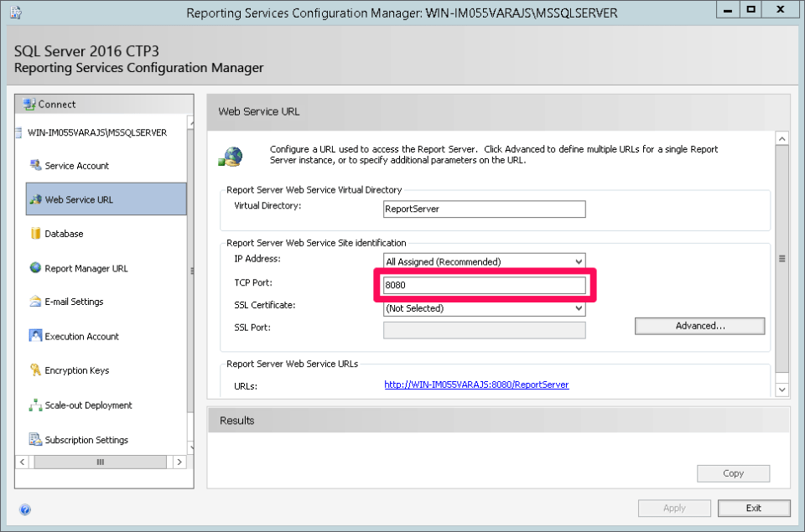The width and height of the screenshot is (805, 532).
Task: Click the Report Manager URL globe icon
Action: 35,268
